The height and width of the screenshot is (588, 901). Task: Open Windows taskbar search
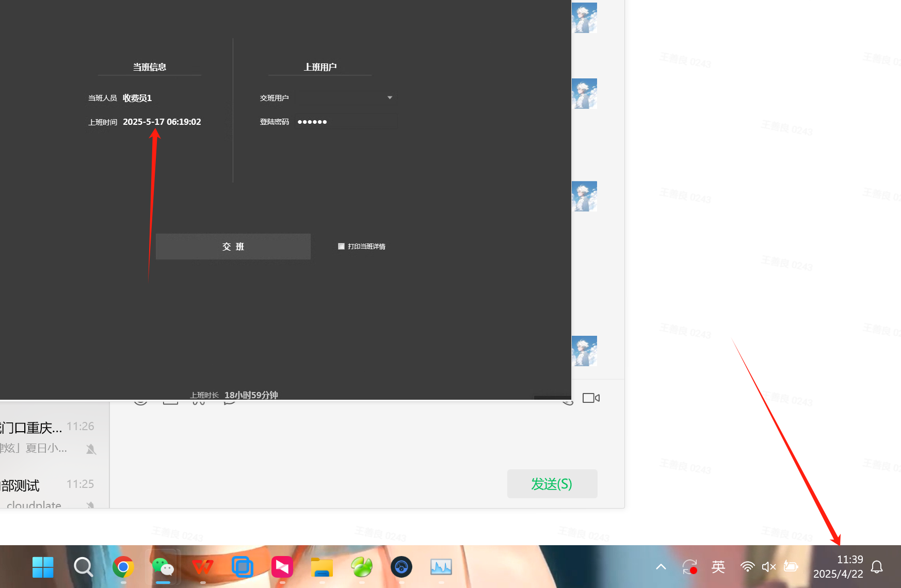83,567
